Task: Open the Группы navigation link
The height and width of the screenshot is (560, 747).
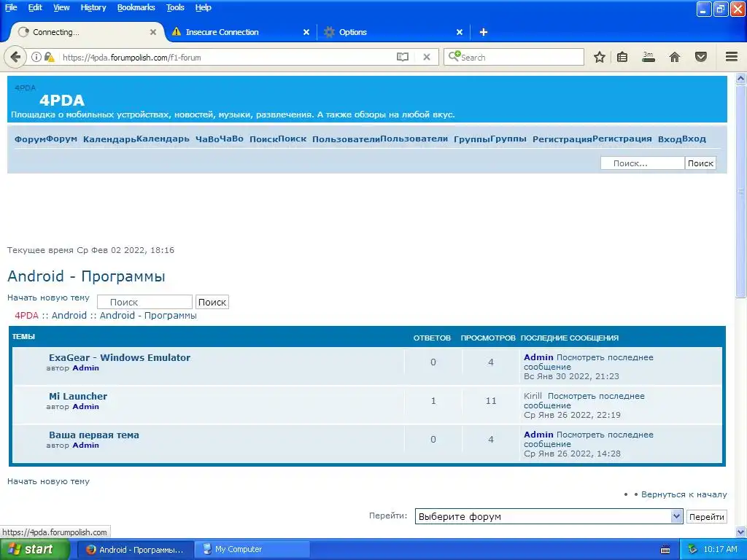Action: [x=490, y=139]
